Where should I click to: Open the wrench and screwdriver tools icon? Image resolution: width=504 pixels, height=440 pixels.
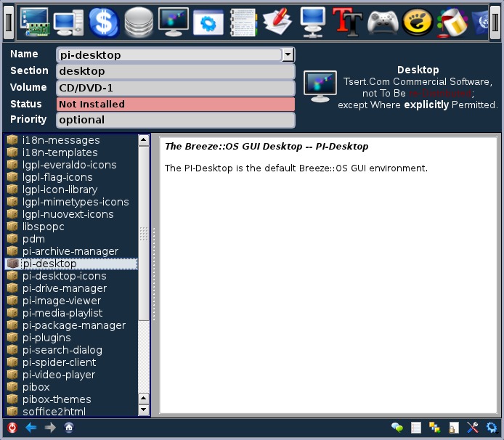[473, 428]
